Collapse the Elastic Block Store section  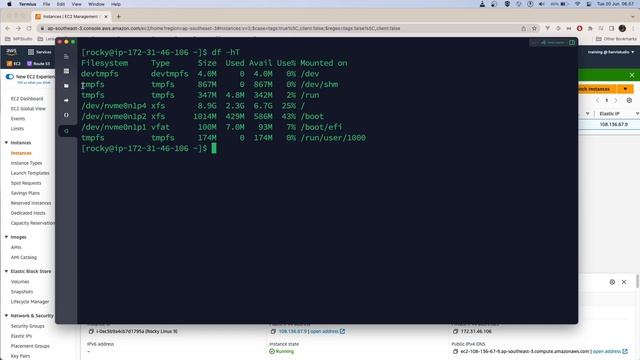(x=7, y=271)
